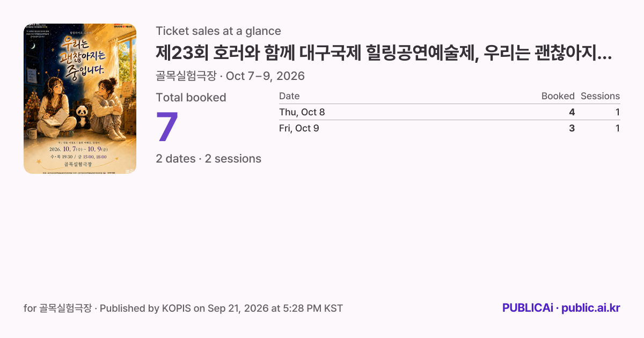The height and width of the screenshot is (338, 644).
Task: Select the Thu, Oct 8 row
Action: (449, 112)
